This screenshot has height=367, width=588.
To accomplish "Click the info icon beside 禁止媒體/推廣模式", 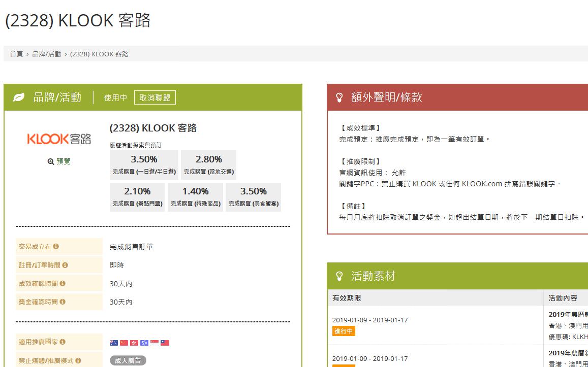I will click(x=78, y=360).
